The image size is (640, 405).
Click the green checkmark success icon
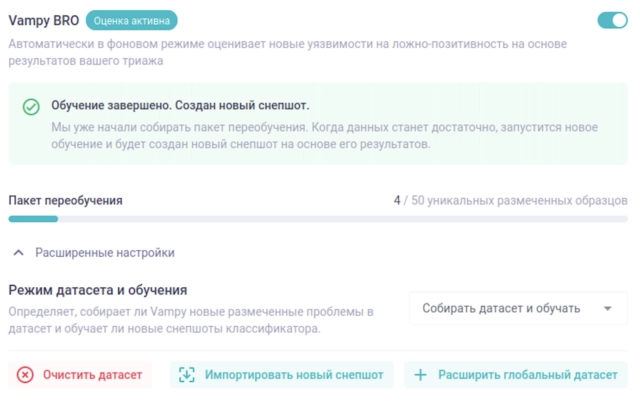(31, 107)
